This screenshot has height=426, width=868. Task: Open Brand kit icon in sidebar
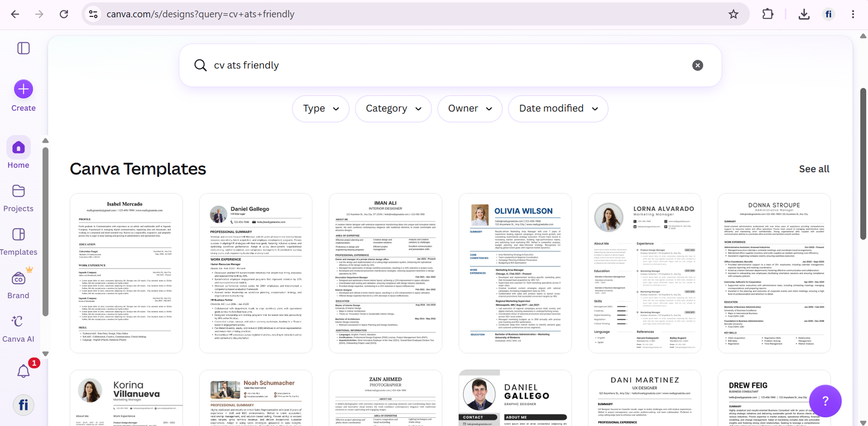click(x=18, y=278)
